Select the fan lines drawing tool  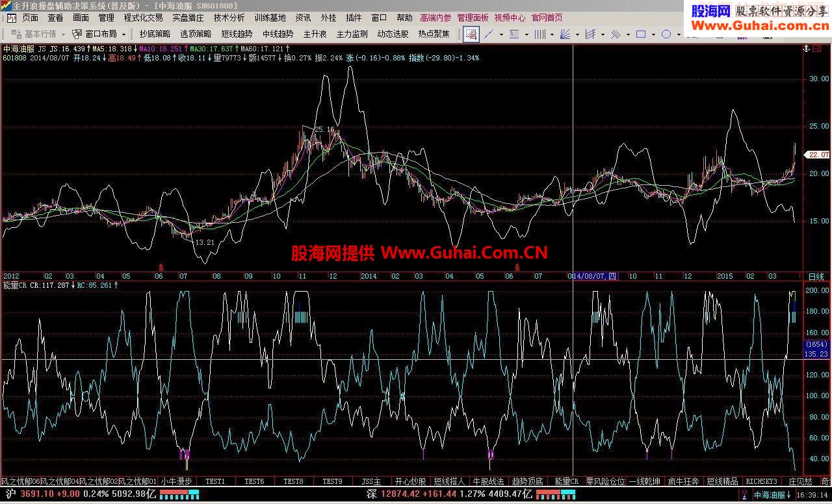pyautogui.click(x=565, y=34)
